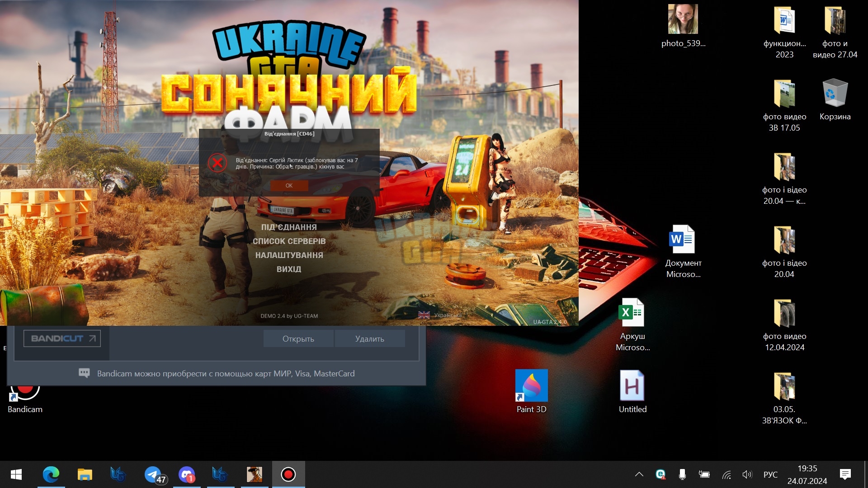Select the фото и видео 27.04 folder
The height and width of the screenshot is (488, 868).
[x=835, y=33]
